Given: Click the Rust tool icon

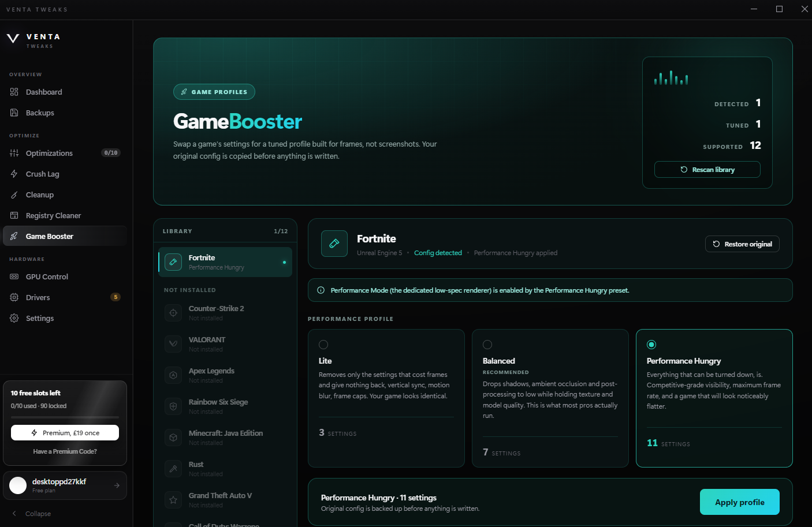Looking at the screenshot, I should tap(173, 469).
